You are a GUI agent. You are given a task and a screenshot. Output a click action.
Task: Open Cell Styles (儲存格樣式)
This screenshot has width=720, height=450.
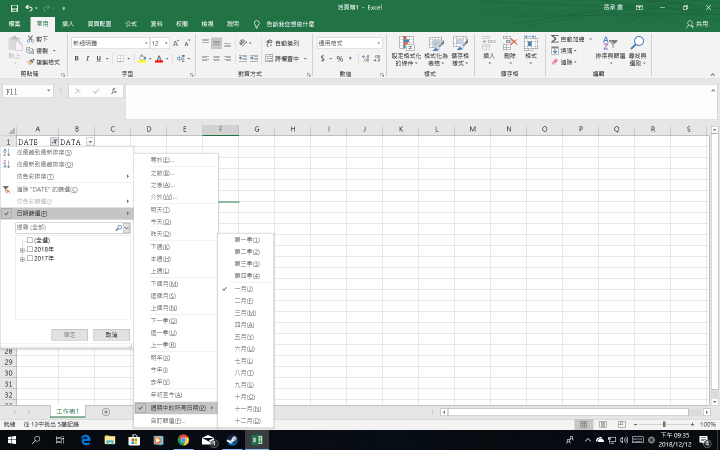pos(460,51)
